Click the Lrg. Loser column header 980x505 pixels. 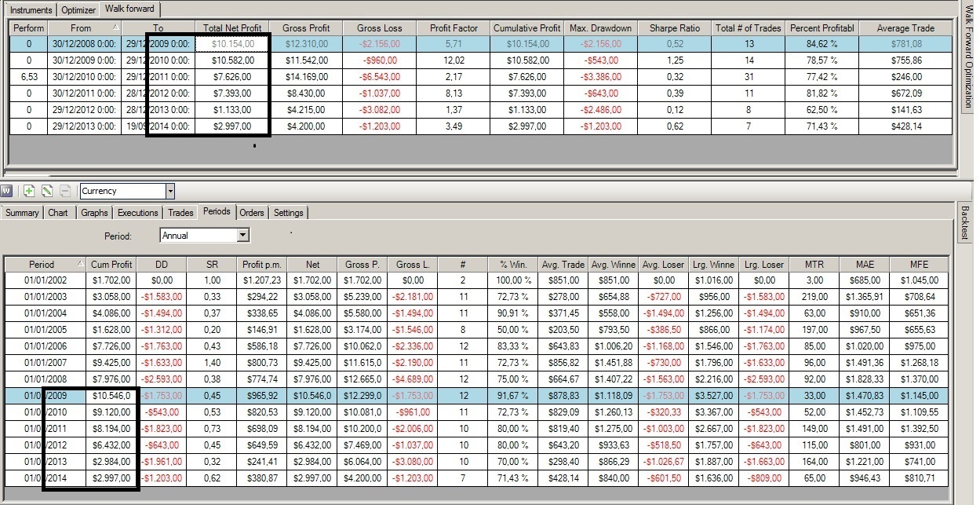[764, 265]
